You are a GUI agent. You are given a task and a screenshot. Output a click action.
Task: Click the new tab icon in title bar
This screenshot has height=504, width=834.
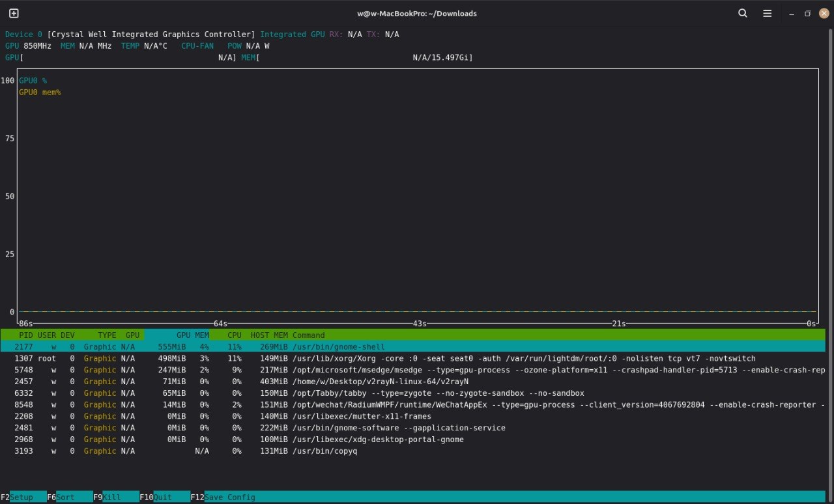14,13
